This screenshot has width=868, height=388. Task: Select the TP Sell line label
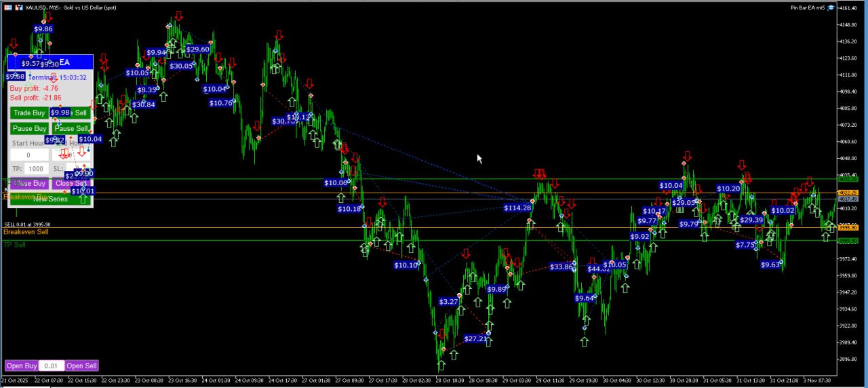click(x=14, y=244)
